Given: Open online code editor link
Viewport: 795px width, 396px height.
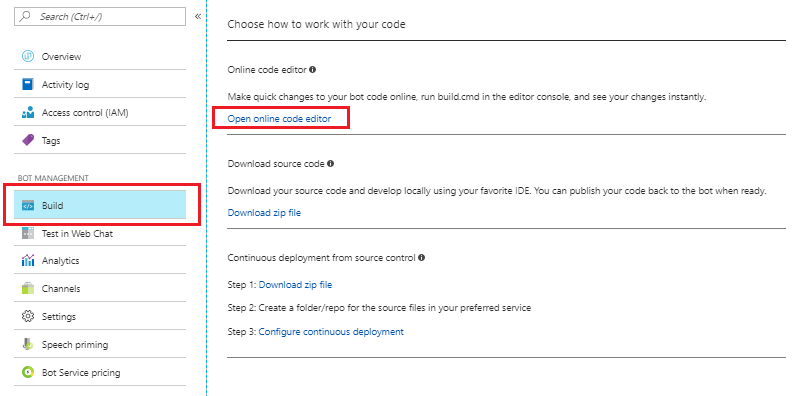Looking at the screenshot, I should coord(279,119).
